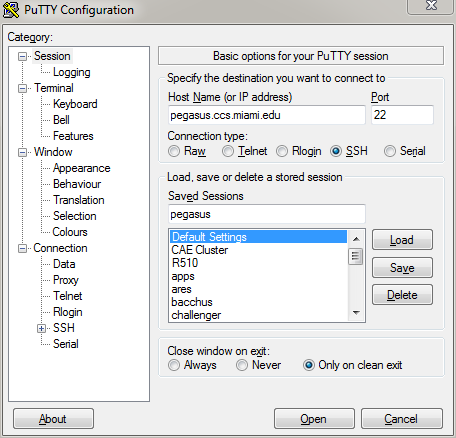Image resolution: width=456 pixels, height=438 pixels.
Task: Click the Load button
Action: click(402, 240)
